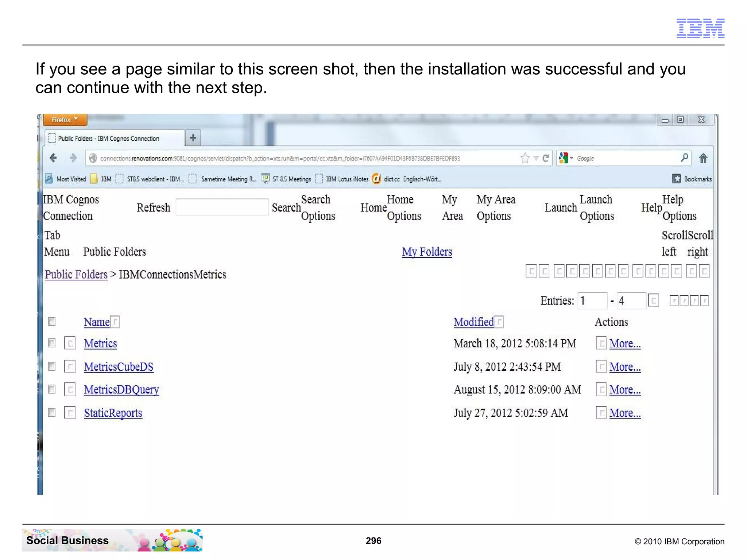Click the MetricsCubeDS entry icon
This screenshot has width=747, height=560.
click(x=70, y=366)
